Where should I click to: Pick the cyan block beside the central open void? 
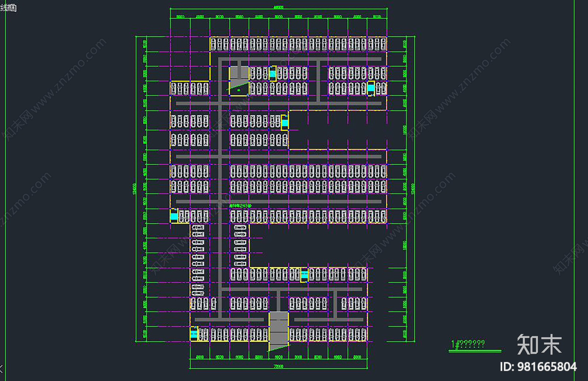click(285, 123)
